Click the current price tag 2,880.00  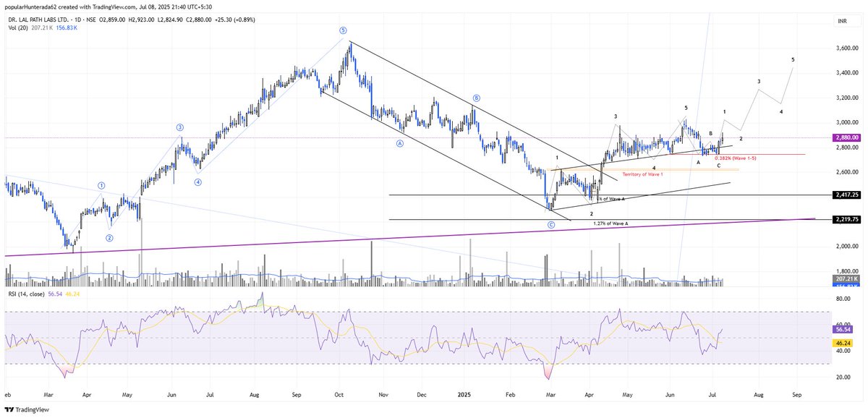coord(846,137)
